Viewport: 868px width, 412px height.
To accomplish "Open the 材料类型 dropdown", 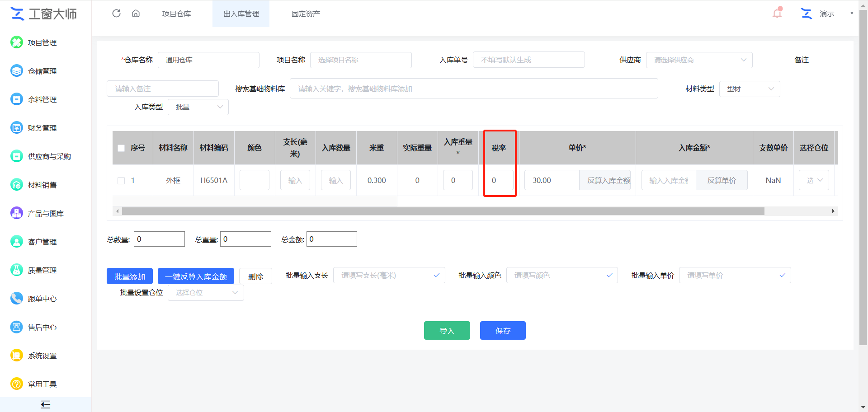I will click(x=750, y=89).
